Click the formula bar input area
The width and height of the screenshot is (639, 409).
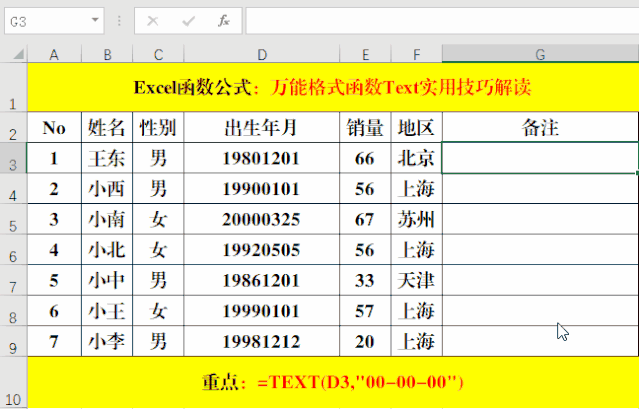440,20
